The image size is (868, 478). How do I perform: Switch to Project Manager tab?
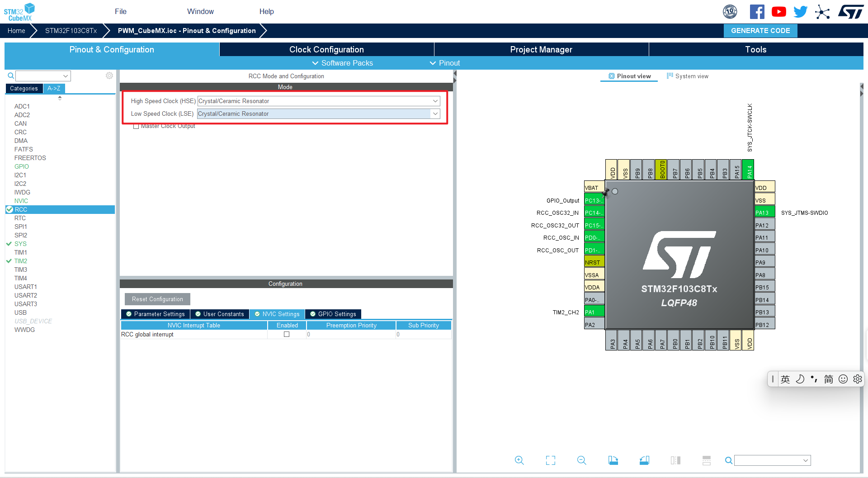pos(541,49)
